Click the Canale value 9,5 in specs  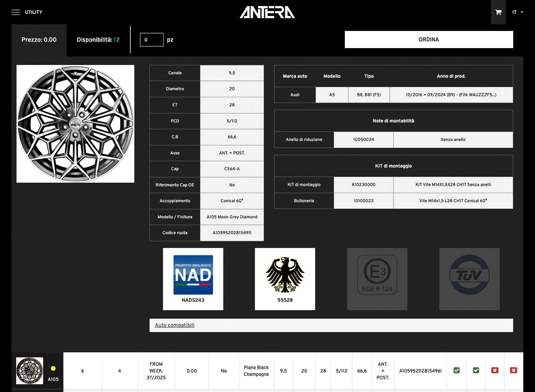coord(232,73)
